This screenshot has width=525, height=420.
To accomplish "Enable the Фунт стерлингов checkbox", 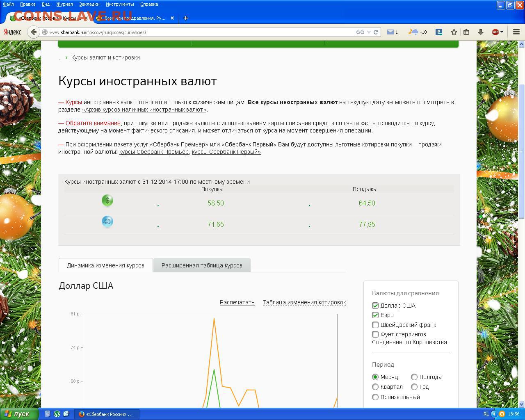I will [375, 334].
